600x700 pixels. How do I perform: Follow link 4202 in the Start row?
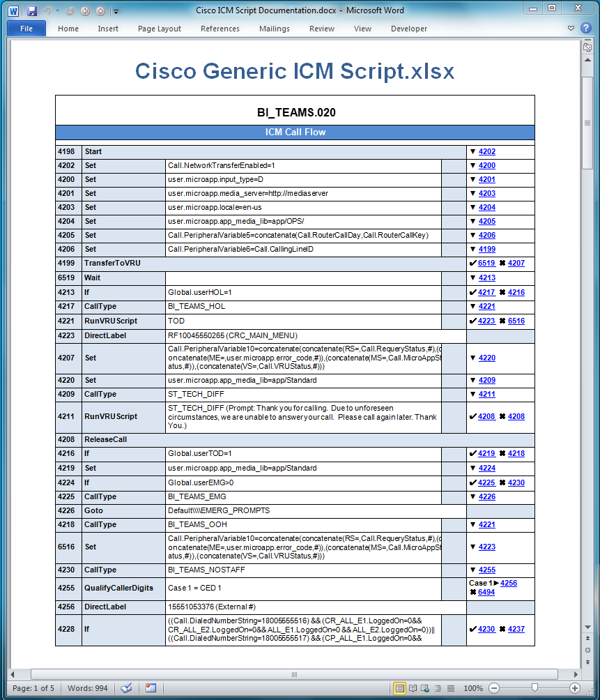coord(486,152)
